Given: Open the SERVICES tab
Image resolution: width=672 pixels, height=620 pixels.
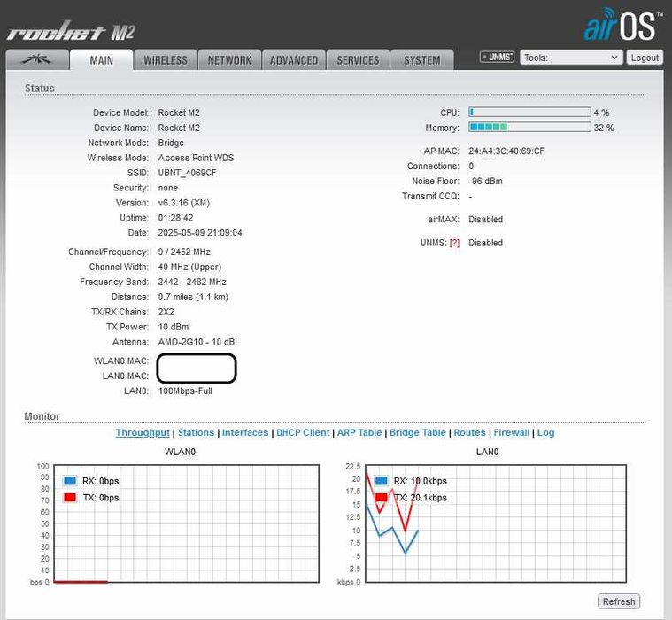Looking at the screenshot, I should [x=358, y=60].
